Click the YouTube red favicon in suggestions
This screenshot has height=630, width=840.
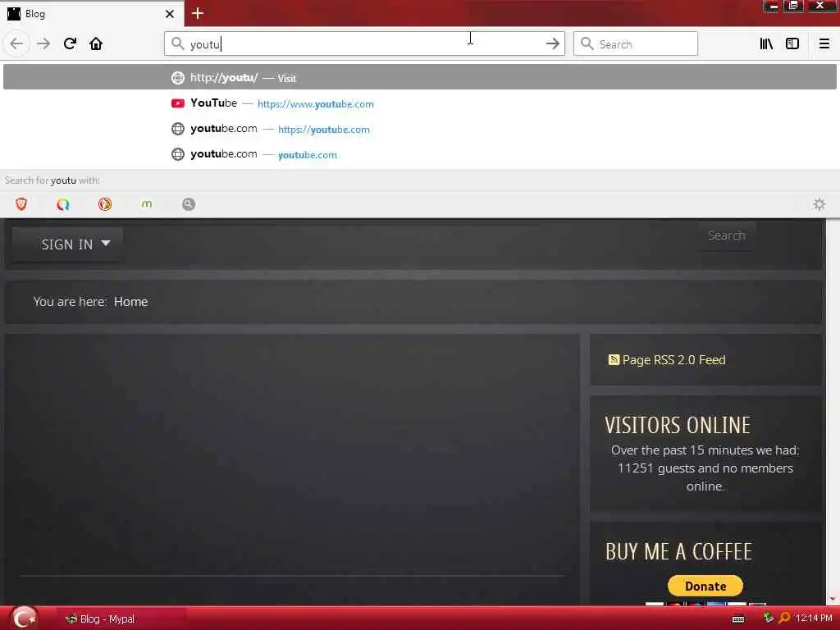pos(178,103)
